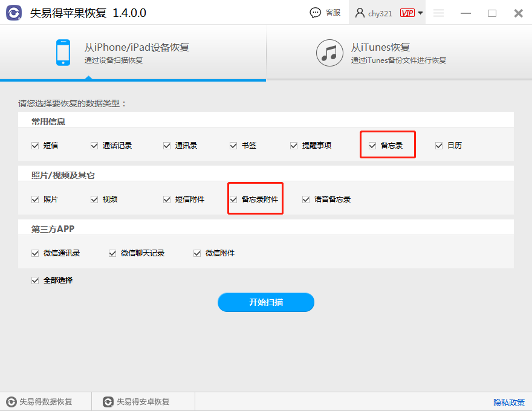Minimize the window
This screenshot has height=411, width=532.
(465, 13)
